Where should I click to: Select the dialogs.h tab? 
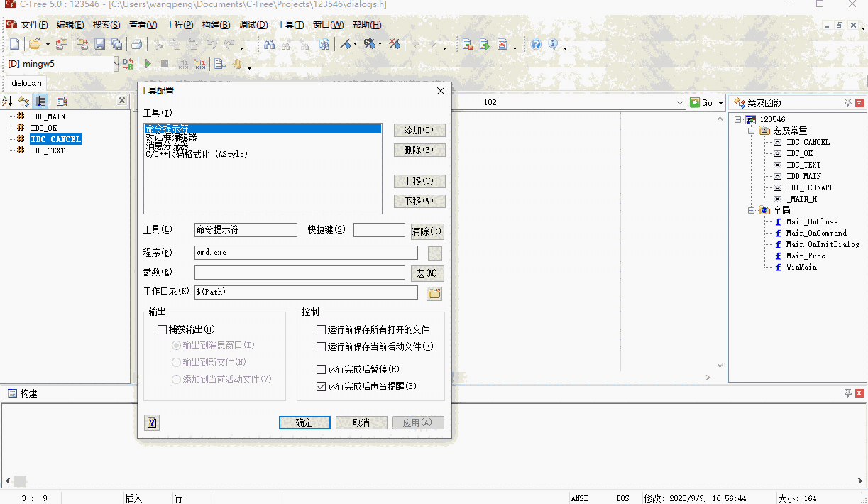coord(26,82)
